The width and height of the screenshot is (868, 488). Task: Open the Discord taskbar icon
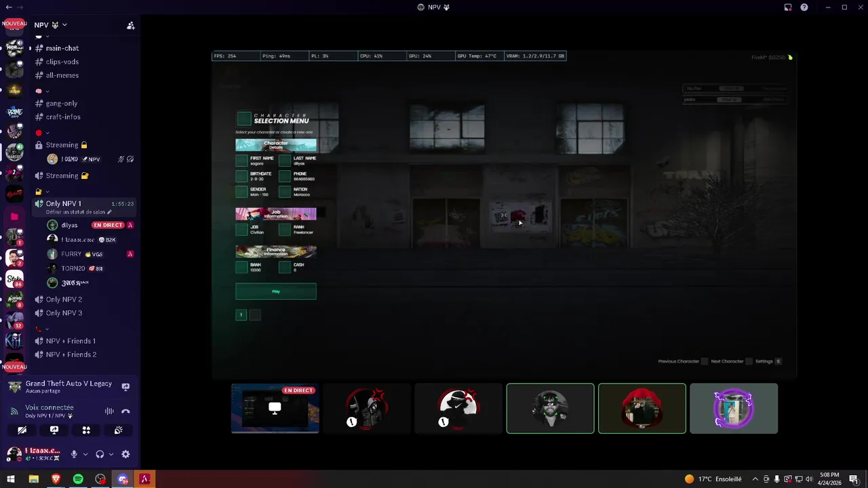(x=123, y=479)
